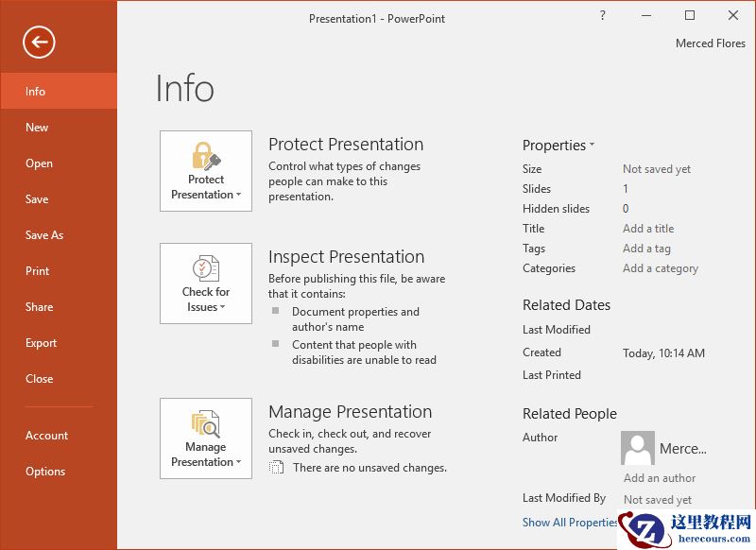Viewport: 756px width, 550px height.
Task: Go to the Open tab
Action: tap(59, 163)
